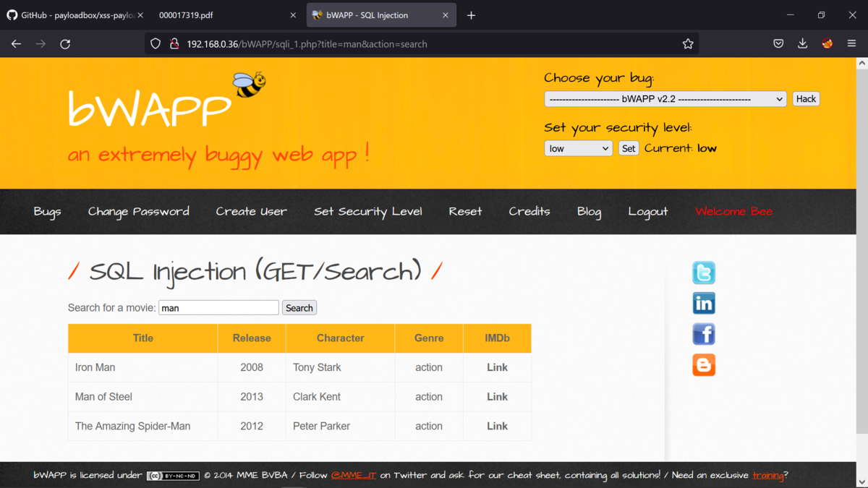Click the Set security level button
Screen dimensions: 868x488
(x=629, y=148)
